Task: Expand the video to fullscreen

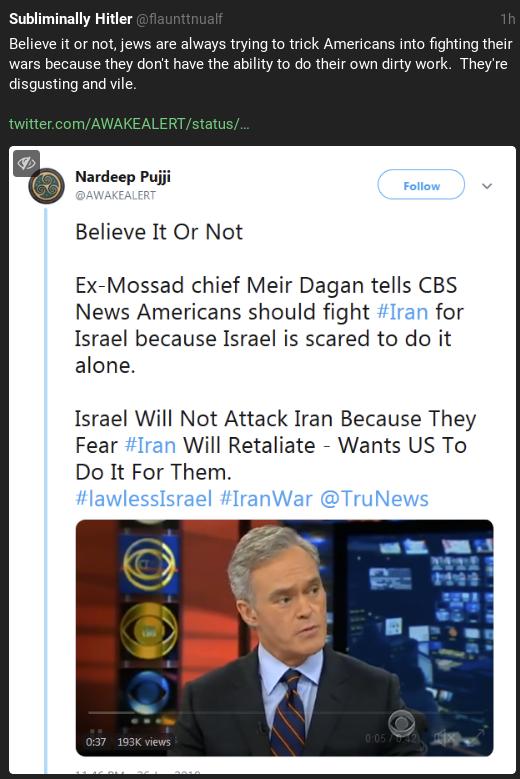Action: pos(479,734)
